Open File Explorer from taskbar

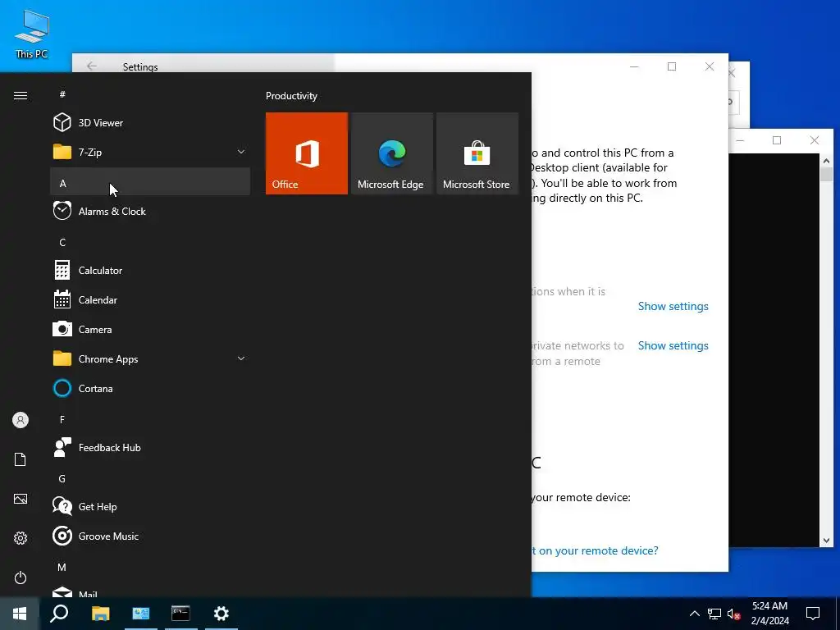100,614
